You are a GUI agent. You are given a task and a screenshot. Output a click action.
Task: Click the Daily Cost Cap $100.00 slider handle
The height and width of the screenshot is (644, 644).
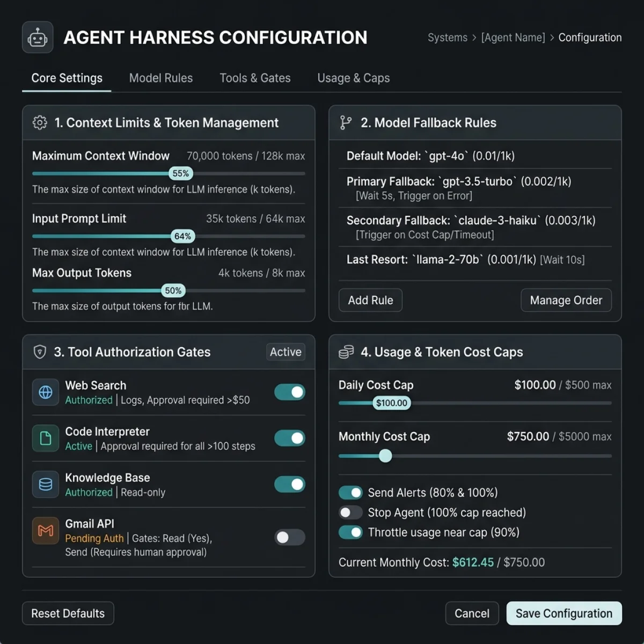click(392, 403)
